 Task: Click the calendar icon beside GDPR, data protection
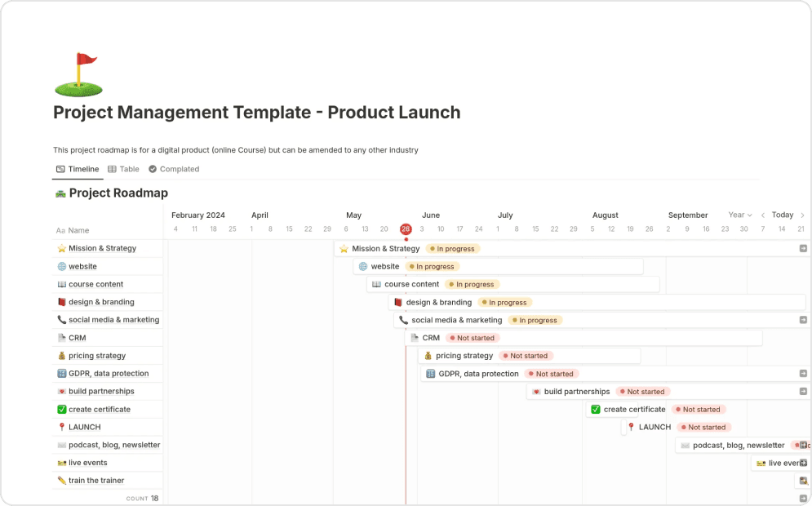tap(60, 373)
